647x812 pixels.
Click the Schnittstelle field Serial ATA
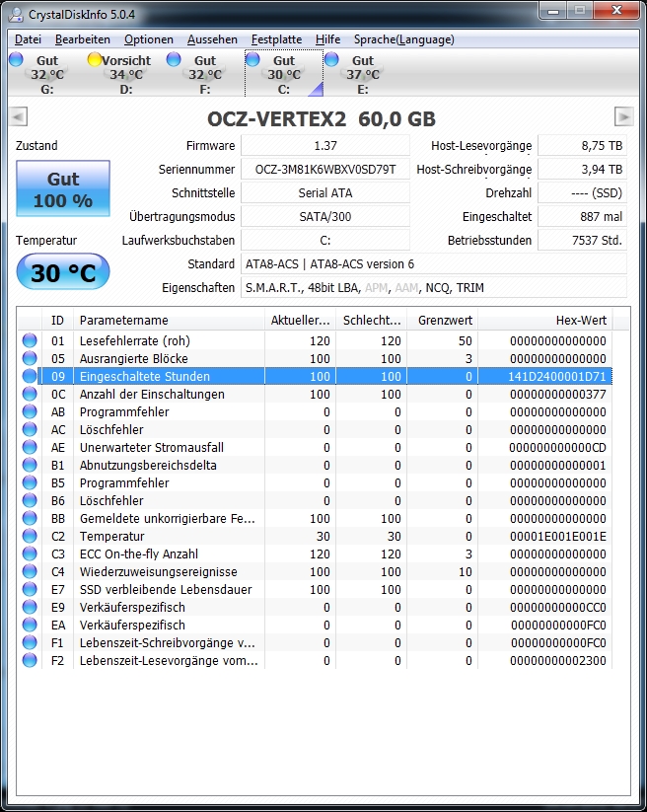pos(325,193)
